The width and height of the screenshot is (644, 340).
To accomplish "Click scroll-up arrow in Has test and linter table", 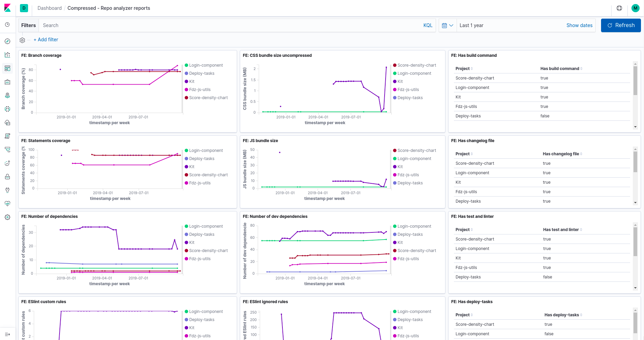I will click(x=635, y=225).
